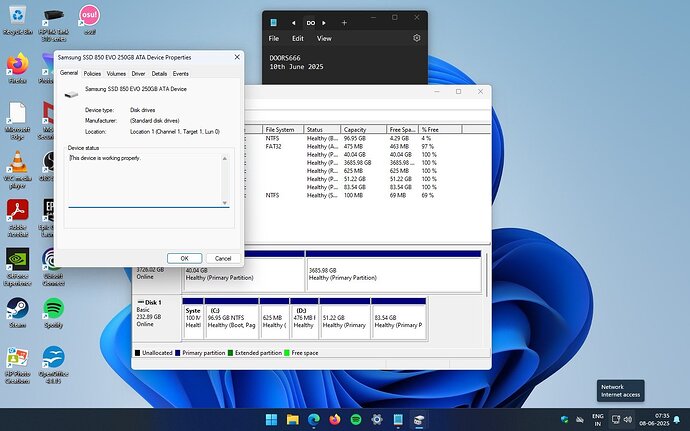The image size is (690, 431).
Task: Open the Notepad Edit menu
Action: (298, 38)
